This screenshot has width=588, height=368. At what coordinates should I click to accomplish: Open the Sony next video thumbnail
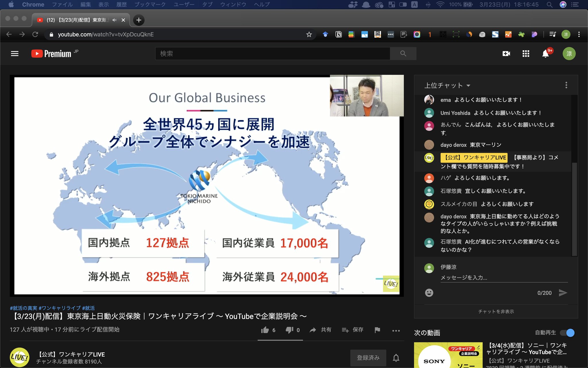point(448,355)
